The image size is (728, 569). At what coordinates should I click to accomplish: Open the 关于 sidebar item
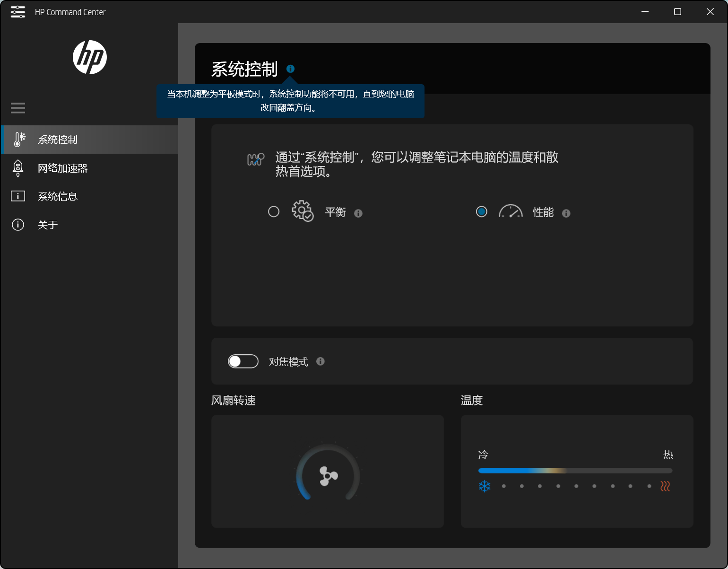click(90, 225)
